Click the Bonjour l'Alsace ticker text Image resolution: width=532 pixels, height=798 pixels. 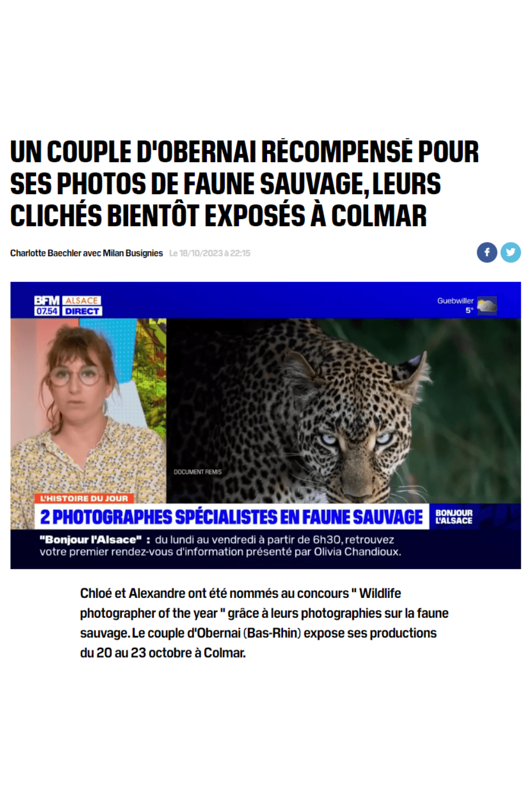(x=220, y=546)
